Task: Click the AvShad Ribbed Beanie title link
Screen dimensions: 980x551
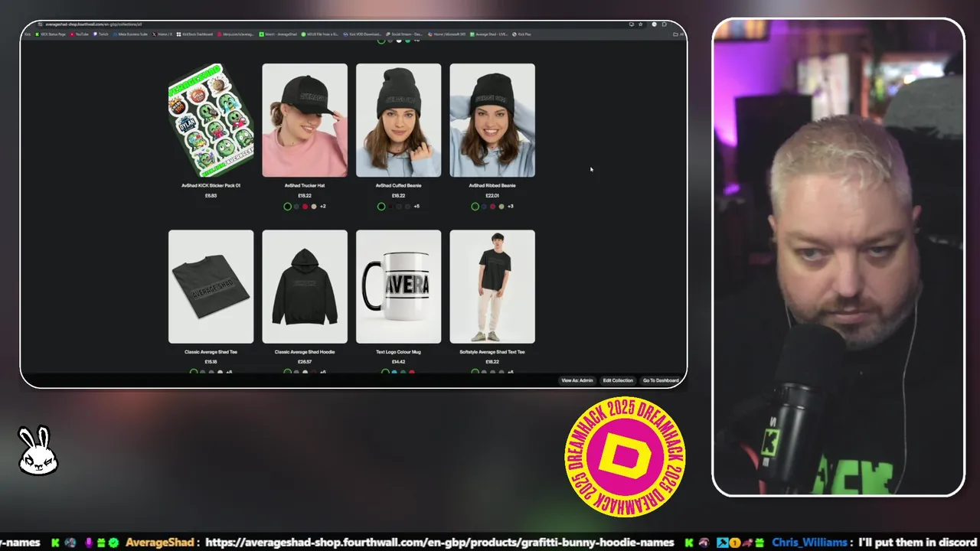Action: coord(492,185)
